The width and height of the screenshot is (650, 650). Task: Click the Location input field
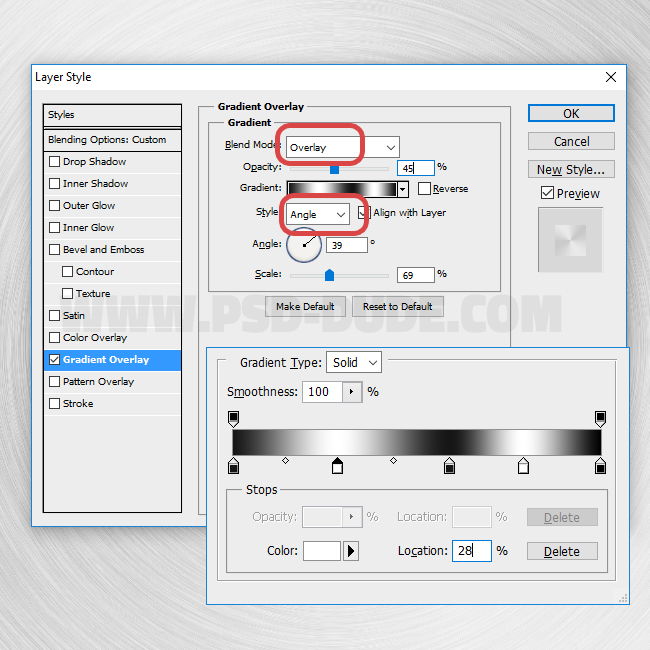(470, 551)
